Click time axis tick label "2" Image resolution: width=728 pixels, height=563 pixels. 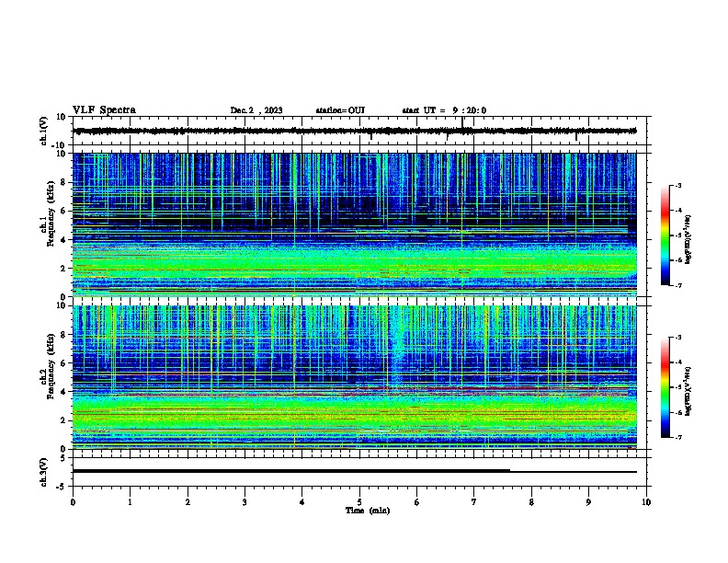(x=188, y=502)
